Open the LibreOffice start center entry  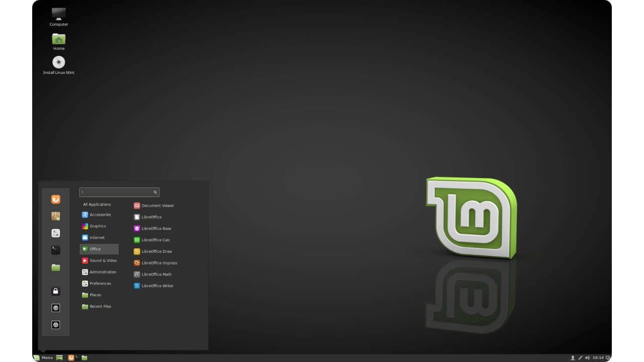click(147, 217)
